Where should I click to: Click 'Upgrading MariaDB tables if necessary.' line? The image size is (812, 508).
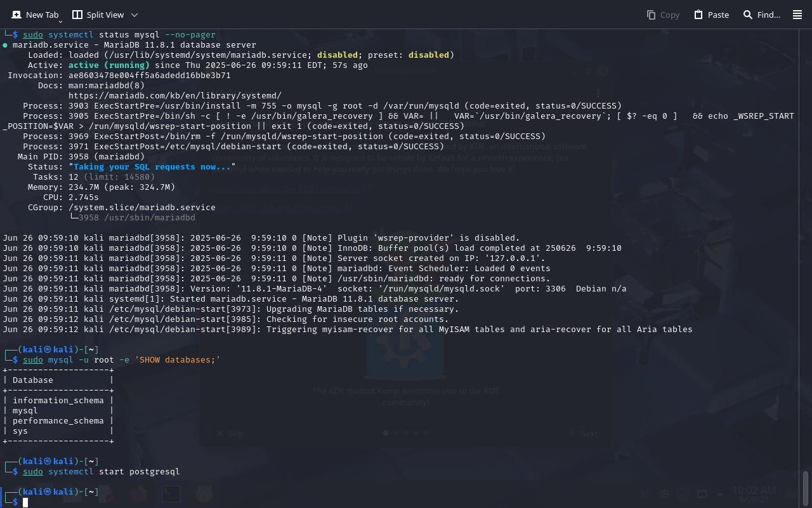pos(231,309)
